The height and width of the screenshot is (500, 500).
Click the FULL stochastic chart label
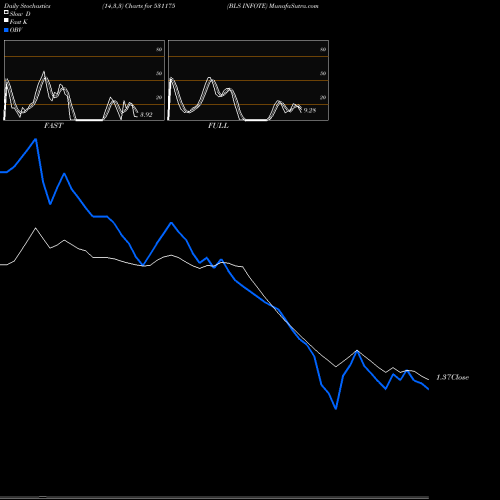click(218, 126)
